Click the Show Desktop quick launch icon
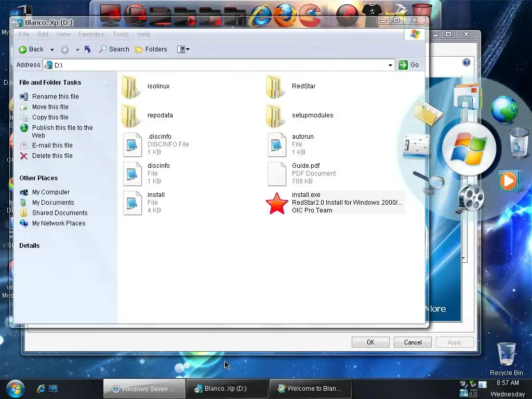The image size is (532, 399). pyautogui.click(x=54, y=389)
